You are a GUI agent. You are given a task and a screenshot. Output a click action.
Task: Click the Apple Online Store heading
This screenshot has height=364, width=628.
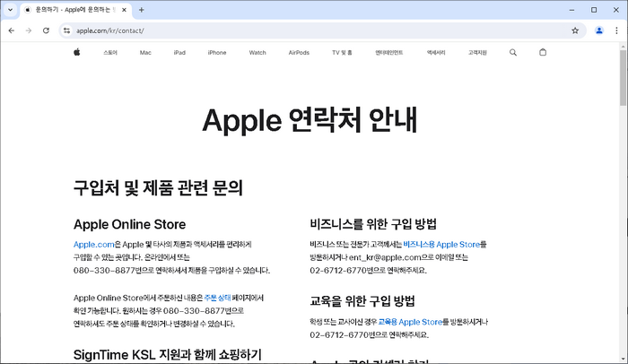pyautogui.click(x=129, y=224)
